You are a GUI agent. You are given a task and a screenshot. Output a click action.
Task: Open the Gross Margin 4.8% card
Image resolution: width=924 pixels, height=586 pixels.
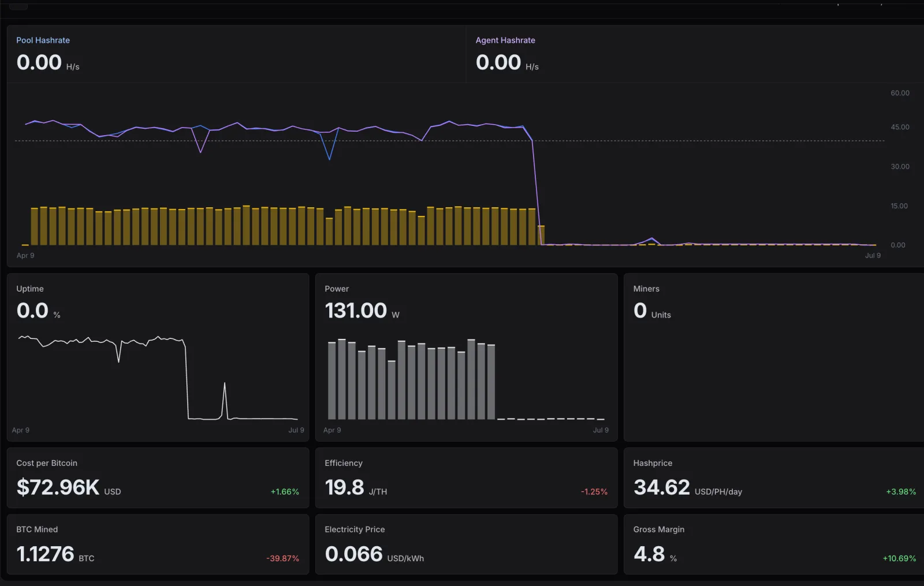[x=774, y=544]
